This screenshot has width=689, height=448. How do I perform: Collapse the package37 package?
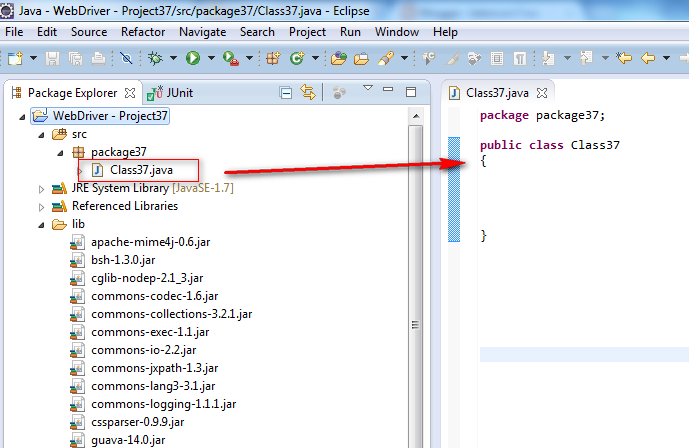(x=61, y=153)
